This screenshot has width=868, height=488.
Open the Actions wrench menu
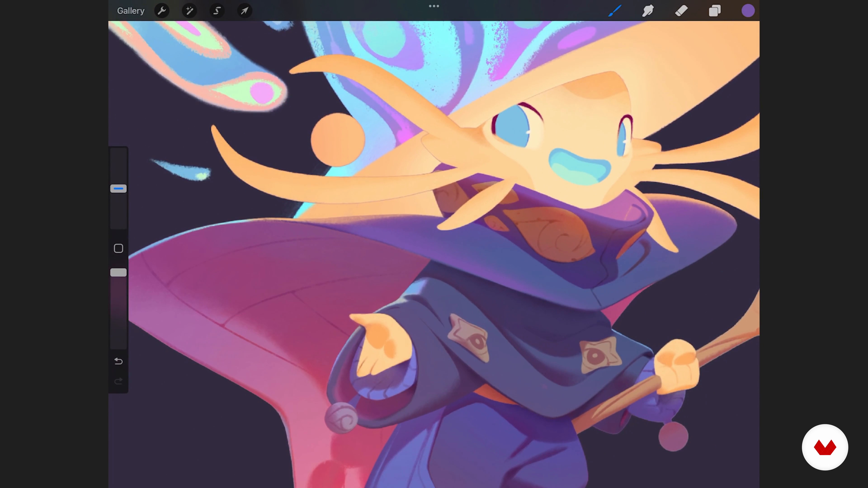pos(162,11)
